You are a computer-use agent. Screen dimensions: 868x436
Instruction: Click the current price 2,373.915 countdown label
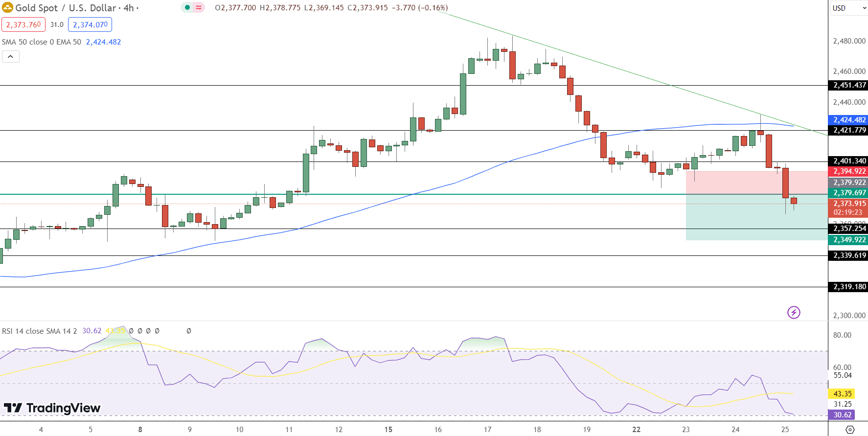tap(848, 208)
